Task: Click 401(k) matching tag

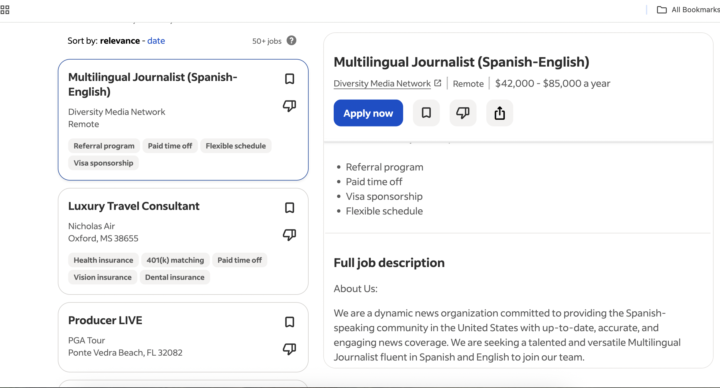Action: [x=175, y=260]
